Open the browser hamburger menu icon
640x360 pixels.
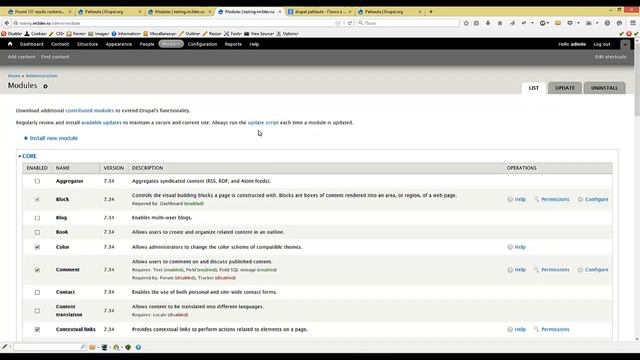[x=633, y=23]
